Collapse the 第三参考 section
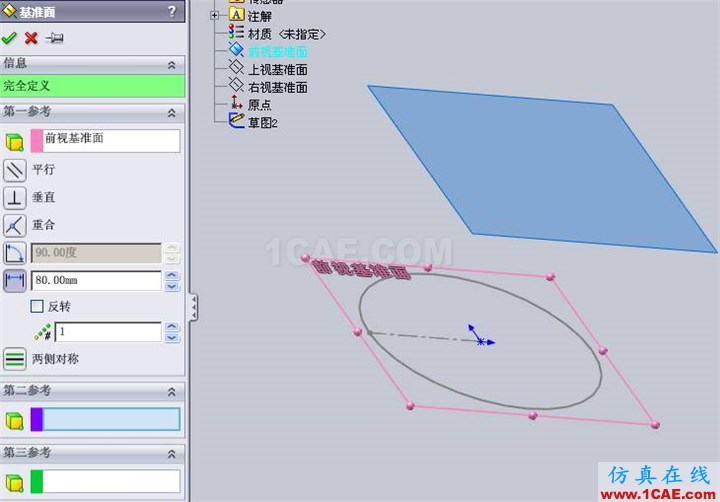 [x=172, y=454]
